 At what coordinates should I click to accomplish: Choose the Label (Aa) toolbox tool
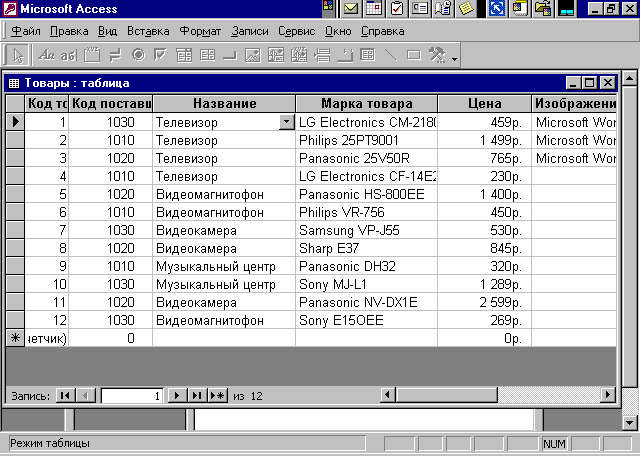click(x=46, y=55)
